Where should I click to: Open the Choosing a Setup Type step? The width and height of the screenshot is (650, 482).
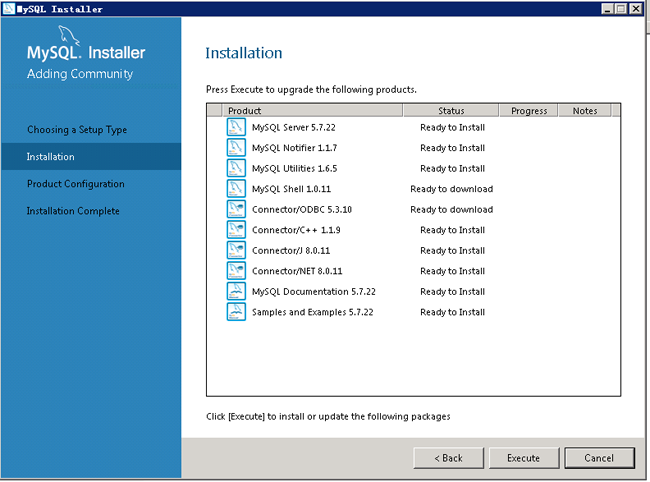[77, 130]
